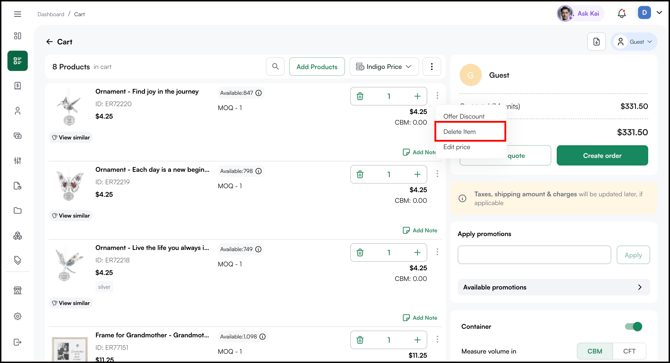This screenshot has height=363, width=670.
Task: Click the logout icon in sidebar
Action: 18,342
